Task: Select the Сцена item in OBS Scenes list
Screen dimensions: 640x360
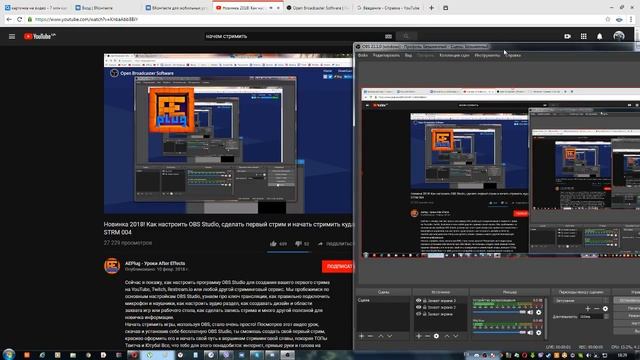Action: (x=383, y=300)
